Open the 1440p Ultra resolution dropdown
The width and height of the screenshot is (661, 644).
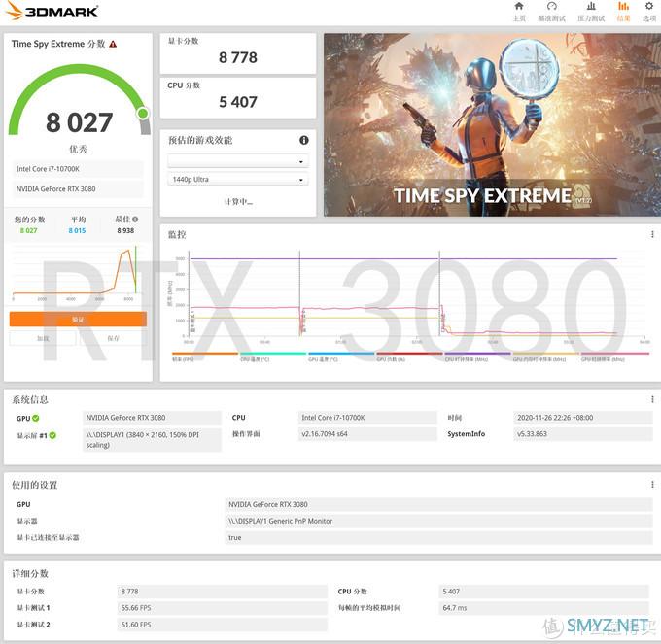(238, 180)
